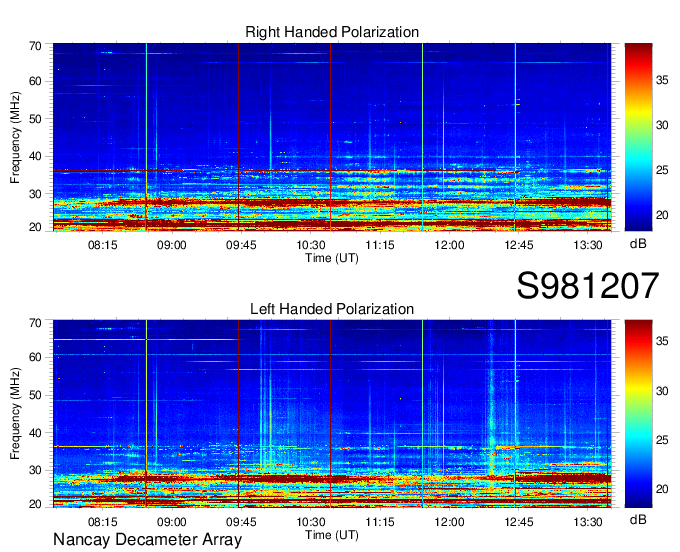Click the 30 value on Left Handed colorbar
Viewport: 680px width, 552px height.
click(662, 391)
